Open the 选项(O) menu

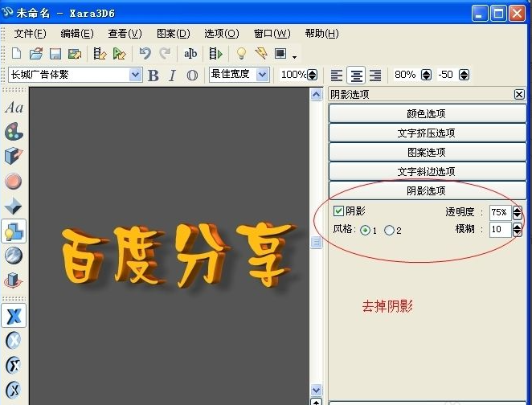pyautogui.click(x=221, y=33)
